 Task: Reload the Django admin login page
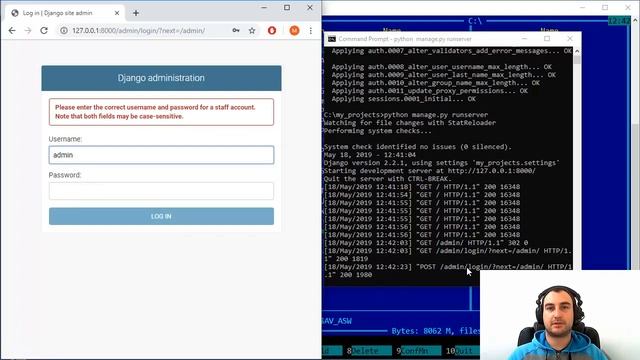[x=44, y=31]
